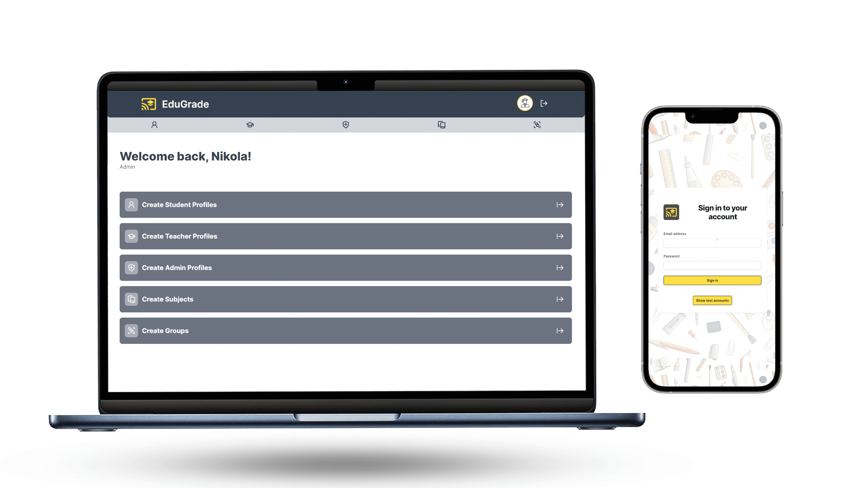Image resolution: width=868 pixels, height=488 pixels.
Task: Open the Email address input field
Action: pos(712,243)
